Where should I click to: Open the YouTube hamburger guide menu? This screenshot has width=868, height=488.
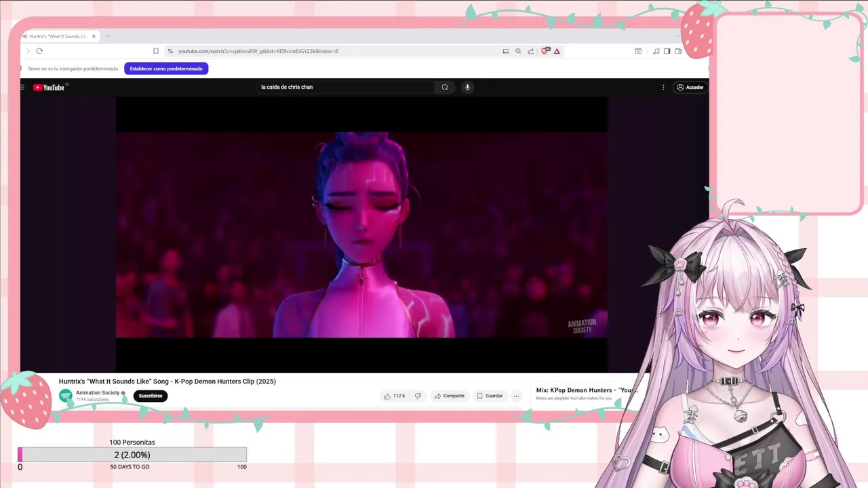(22, 87)
